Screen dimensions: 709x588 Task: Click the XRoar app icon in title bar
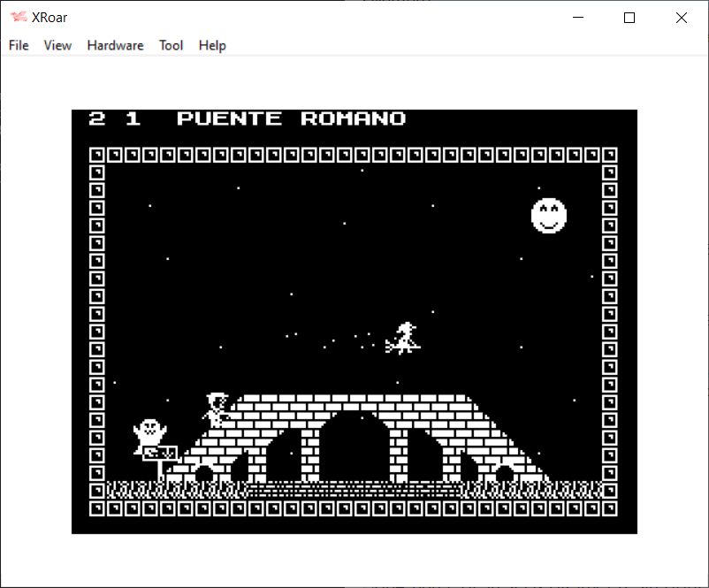18,18
